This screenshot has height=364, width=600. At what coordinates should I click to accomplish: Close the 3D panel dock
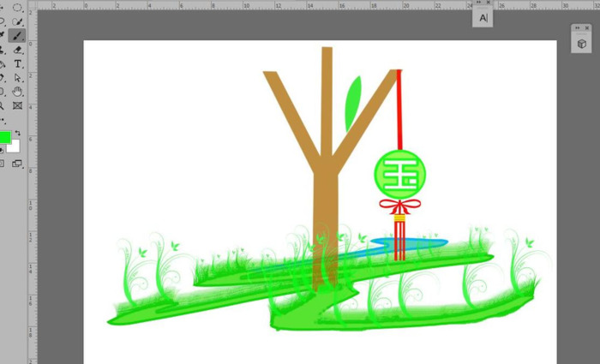click(x=589, y=27)
